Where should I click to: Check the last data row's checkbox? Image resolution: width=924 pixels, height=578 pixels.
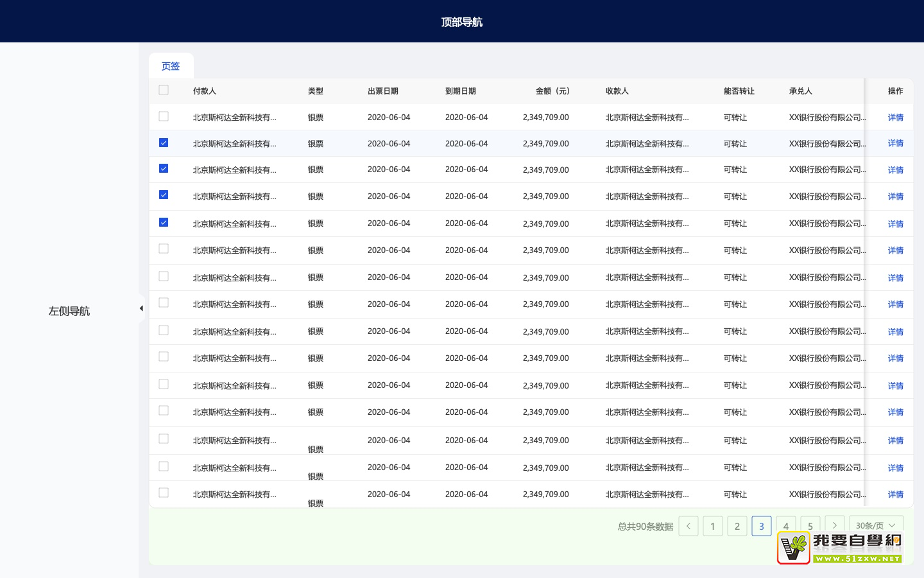coord(164,493)
